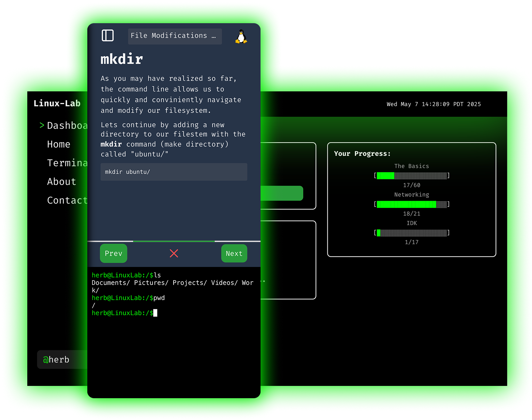The width and height of the screenshot is (532, 420).
Task: Open About in the Linux-Lab sidebar
Action: click(x=61, y=182)
